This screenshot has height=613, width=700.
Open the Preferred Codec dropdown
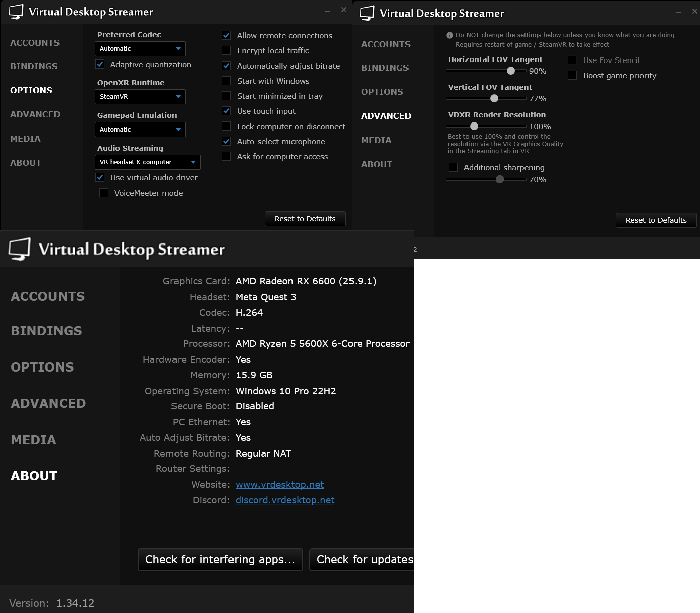pyautogui.click(x=140, y=49)
